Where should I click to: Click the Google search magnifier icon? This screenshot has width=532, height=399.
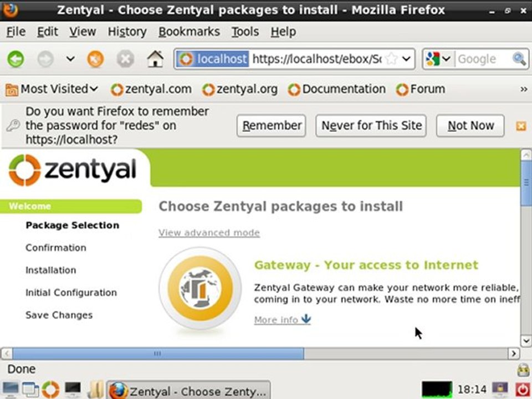(x=519, y=59)
